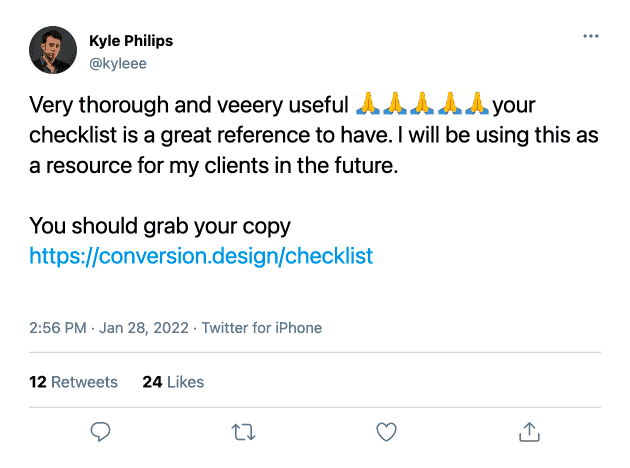Viewport: 630px width, 468px height.
Task: Click the 2:56 PM time in the timestamp
Action: point(59,328)
